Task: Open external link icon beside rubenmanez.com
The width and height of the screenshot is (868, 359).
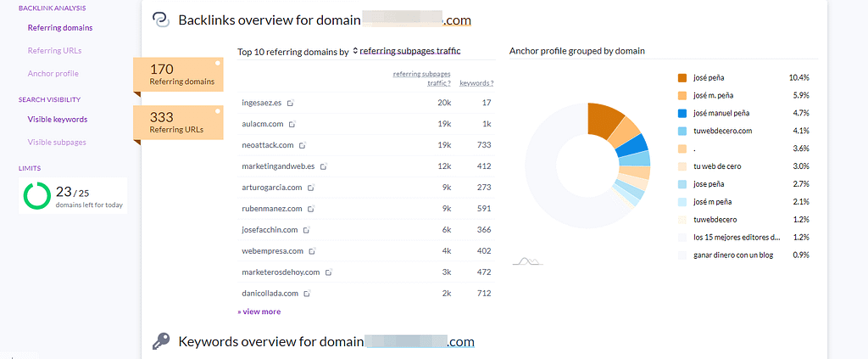Action: [311, 209]
